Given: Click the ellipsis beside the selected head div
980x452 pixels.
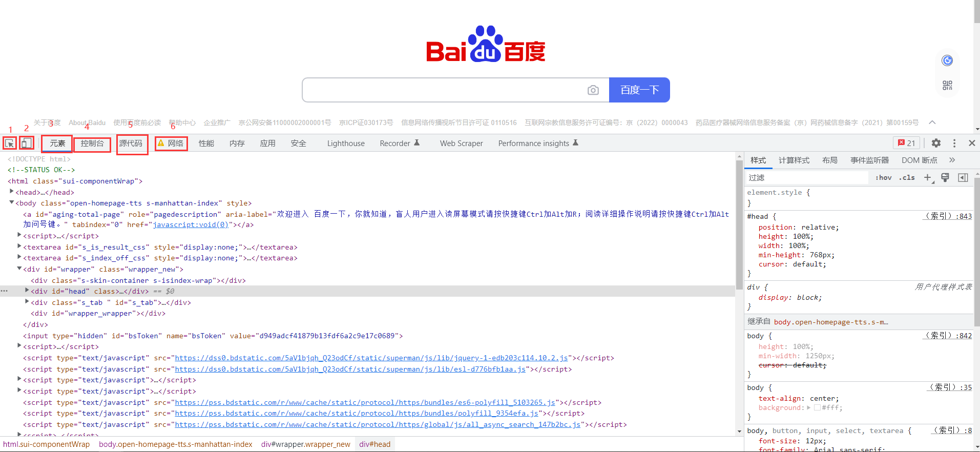Looking at the screenshot, I should point(4,291).
